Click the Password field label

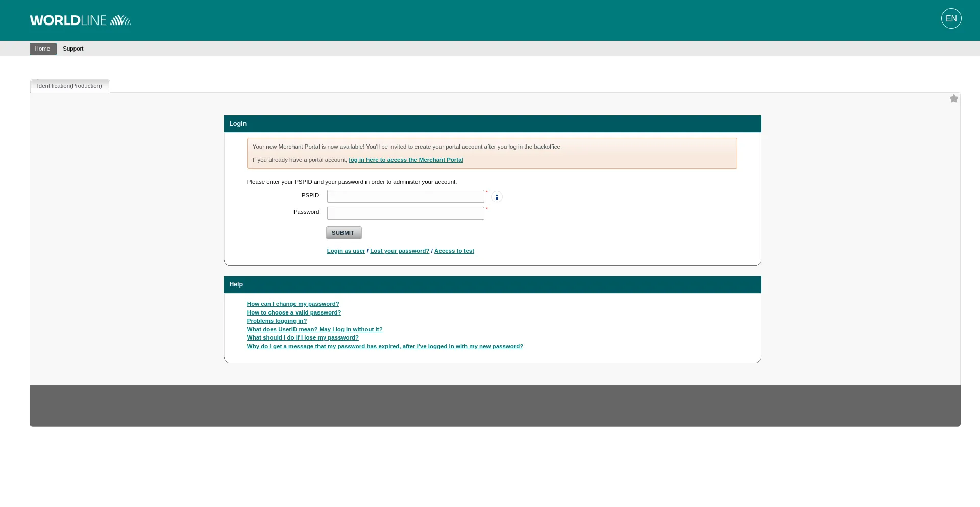click(306, 212)
